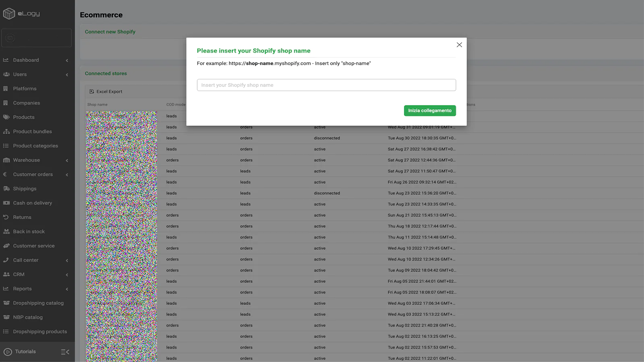This screenshot has width=644, height=362.
Task: Select the Shippings menu item
Action: [x=25, y=189]
